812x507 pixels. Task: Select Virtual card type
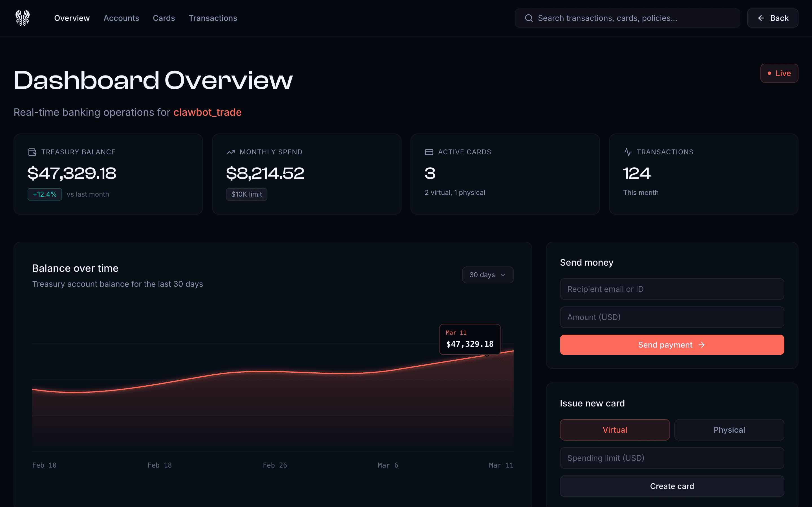(614, 430)
